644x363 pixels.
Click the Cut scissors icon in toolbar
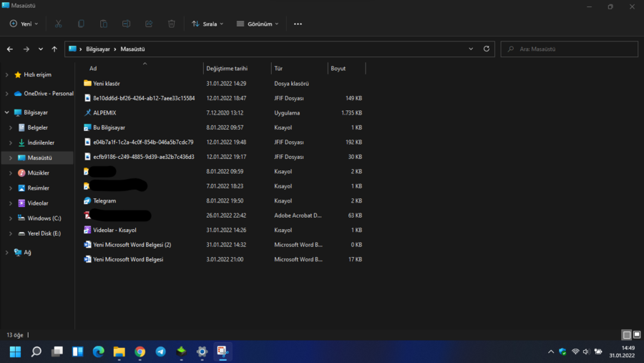[58, 24]
